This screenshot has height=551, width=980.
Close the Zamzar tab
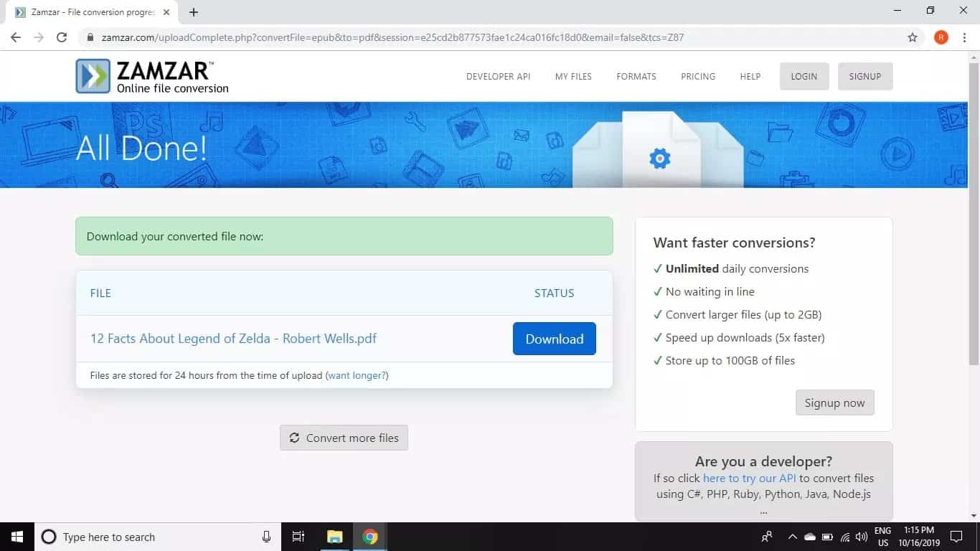166,12
